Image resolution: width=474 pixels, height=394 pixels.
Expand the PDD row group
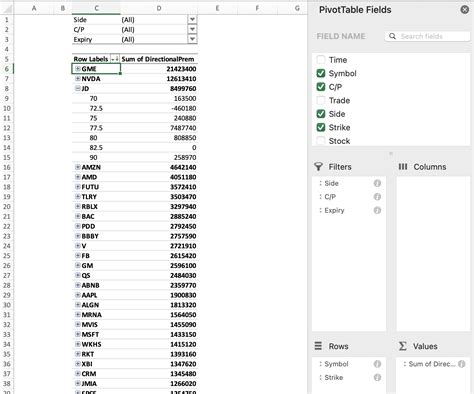(78, 226)
